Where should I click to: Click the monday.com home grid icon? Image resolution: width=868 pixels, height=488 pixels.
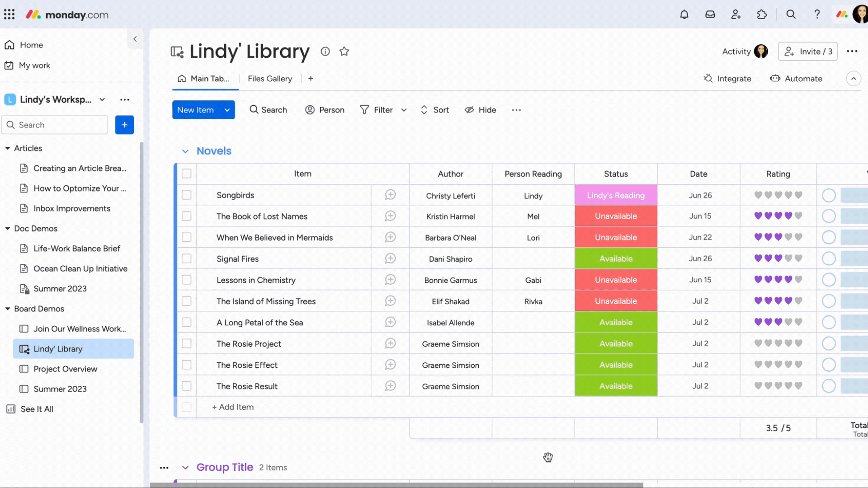pos(9,14)
